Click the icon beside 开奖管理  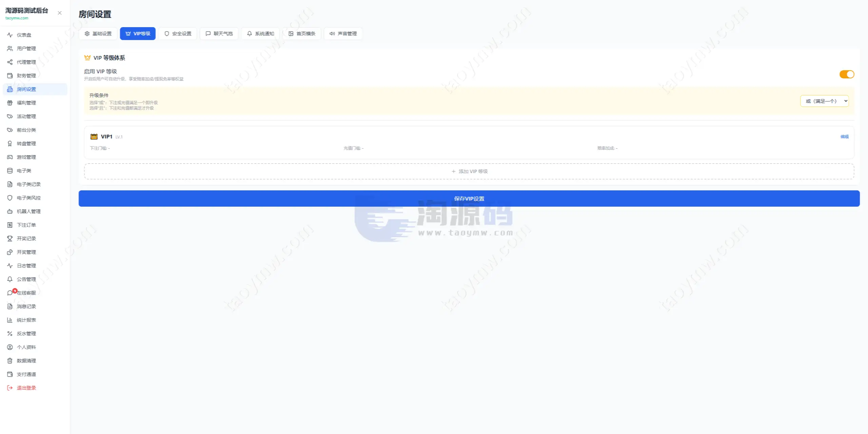pos(10,252)
